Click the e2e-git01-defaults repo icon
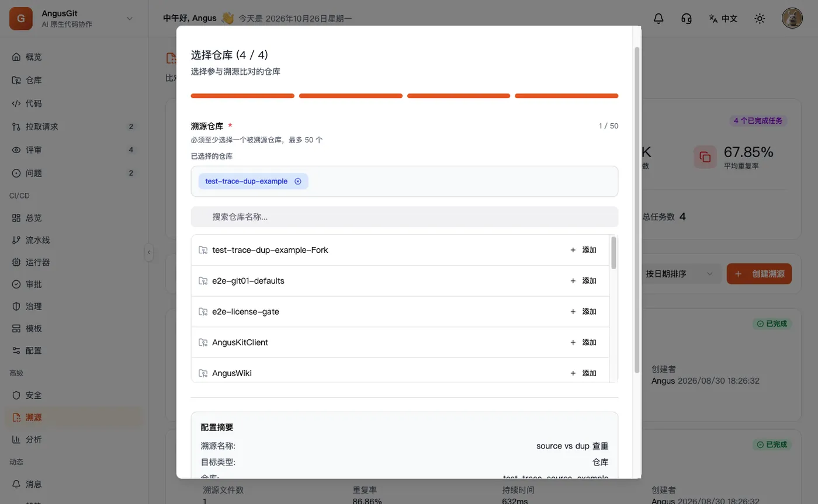The height and width of the screenshot is (504, 818). click(x=203, y=281)
